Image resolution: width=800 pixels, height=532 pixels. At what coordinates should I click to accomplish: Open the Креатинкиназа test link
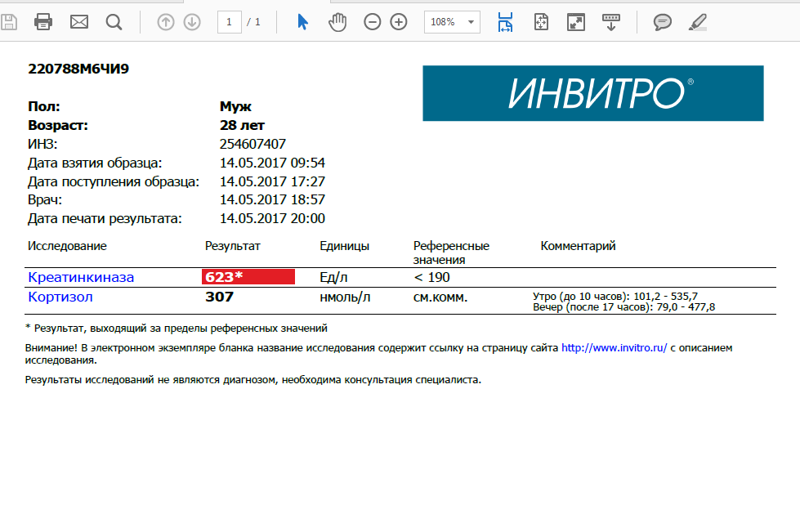point(81,277)
